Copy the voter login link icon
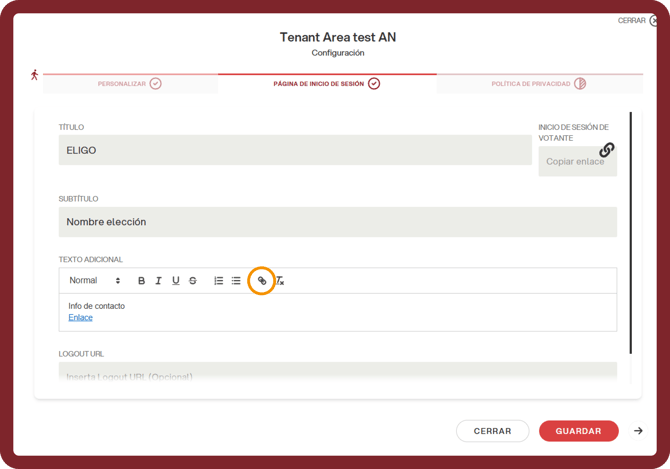 [x=606, y=150]
